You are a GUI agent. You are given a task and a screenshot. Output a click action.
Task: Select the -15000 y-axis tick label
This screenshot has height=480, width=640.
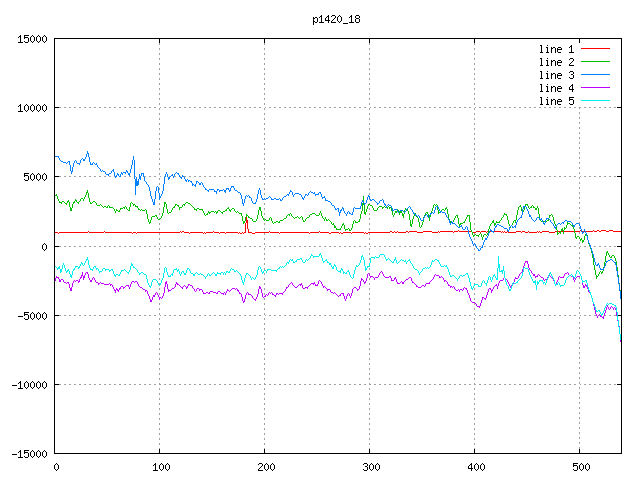coord(29,453)
